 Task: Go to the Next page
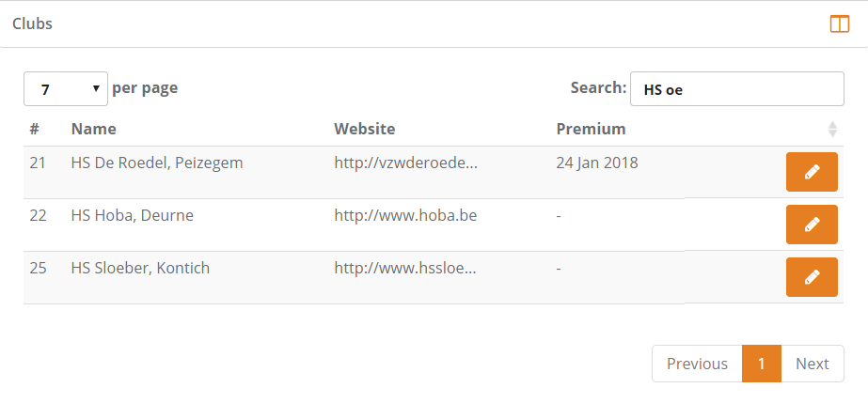(812, 364)
